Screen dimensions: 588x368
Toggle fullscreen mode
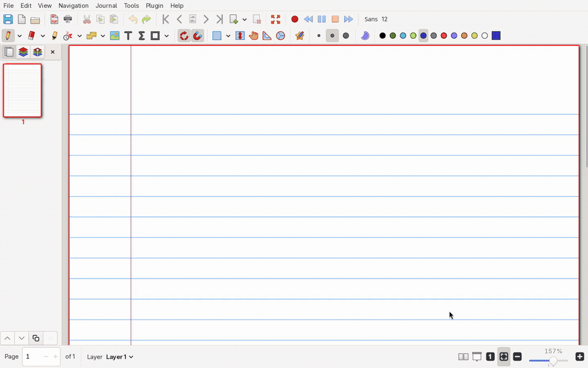(276, 19)
